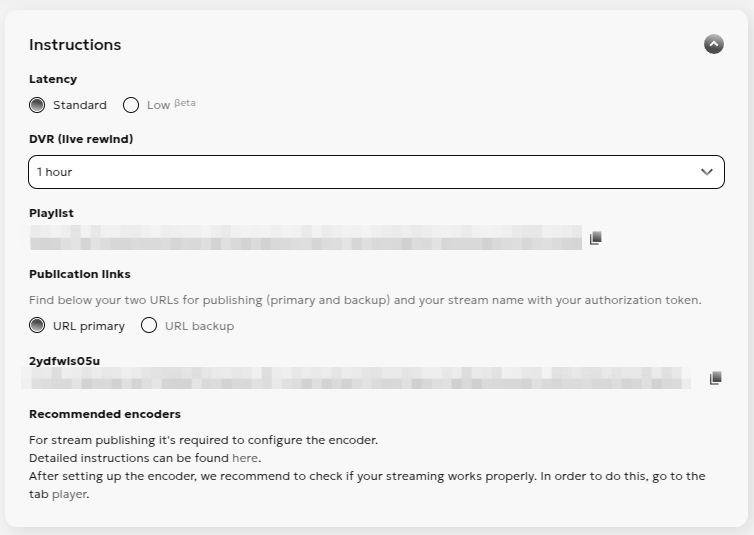Screen dimensions: 754x535
Task: Select the Low latency option
Action: click(131, 105)
